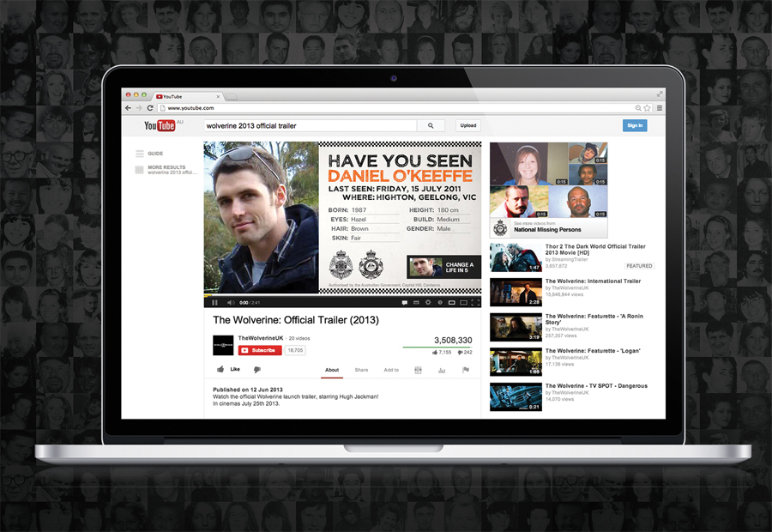Screen dimensions: 772x532
Task: Dislike the video with thumbs down
Action: coord(257,370)
